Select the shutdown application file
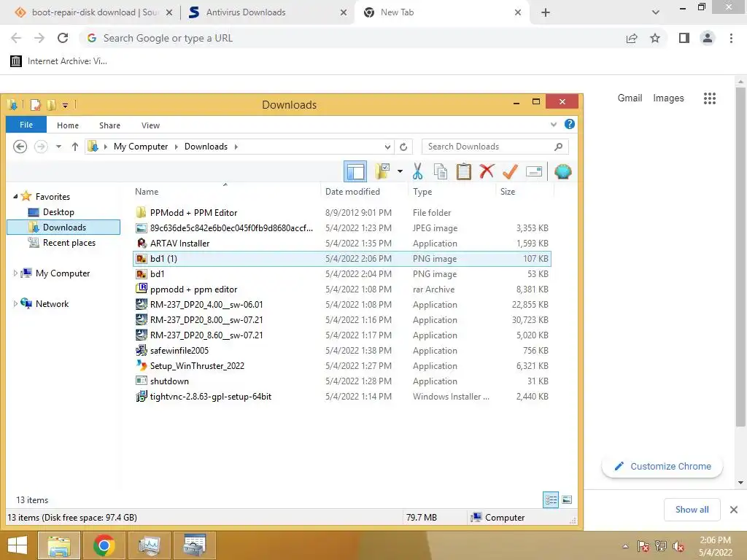747x560 pixels. (x=341, y=381)
